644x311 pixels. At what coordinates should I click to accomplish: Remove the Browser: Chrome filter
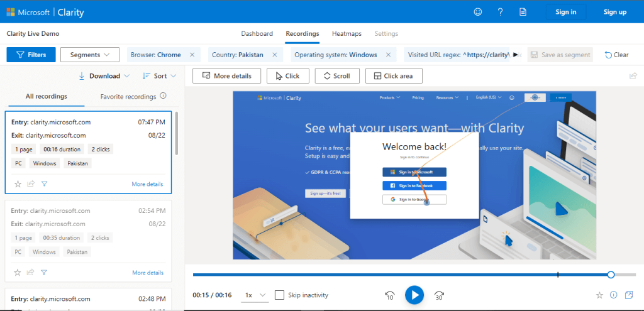(x=192, y=55)
